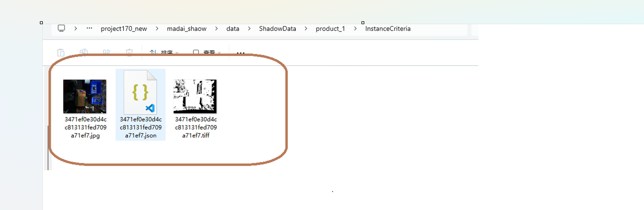Screen dimensions: 644x210
Task: Go to product_1 breadcrumb folder
Action: (x=330, y=29)
